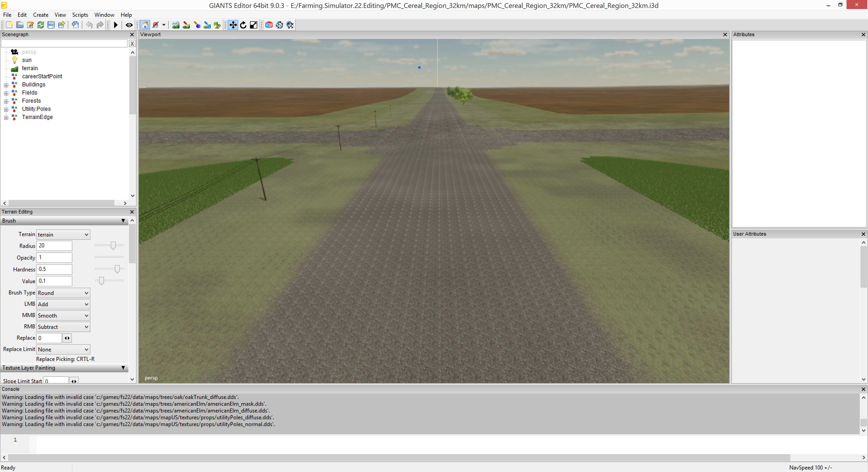
Task: Click the Opacity input field
Action: (x=54, y=258)
